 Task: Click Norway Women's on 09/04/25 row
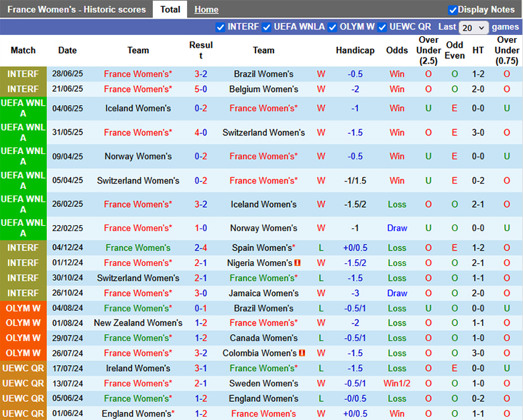(x=137, y=156)
